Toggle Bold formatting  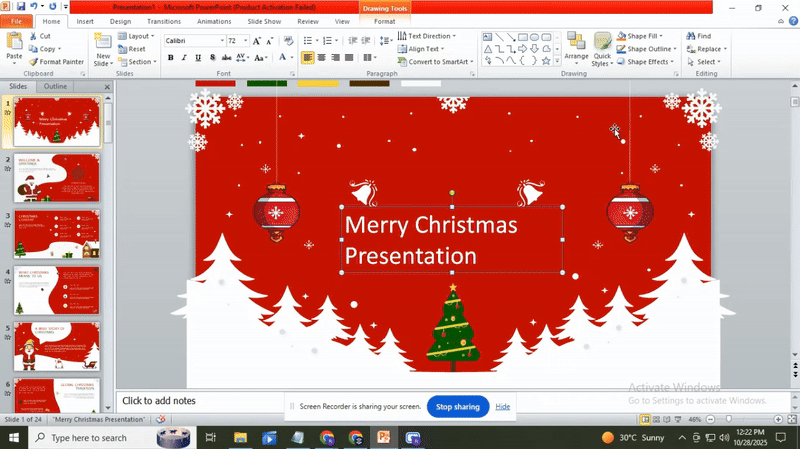pos(171,58)
